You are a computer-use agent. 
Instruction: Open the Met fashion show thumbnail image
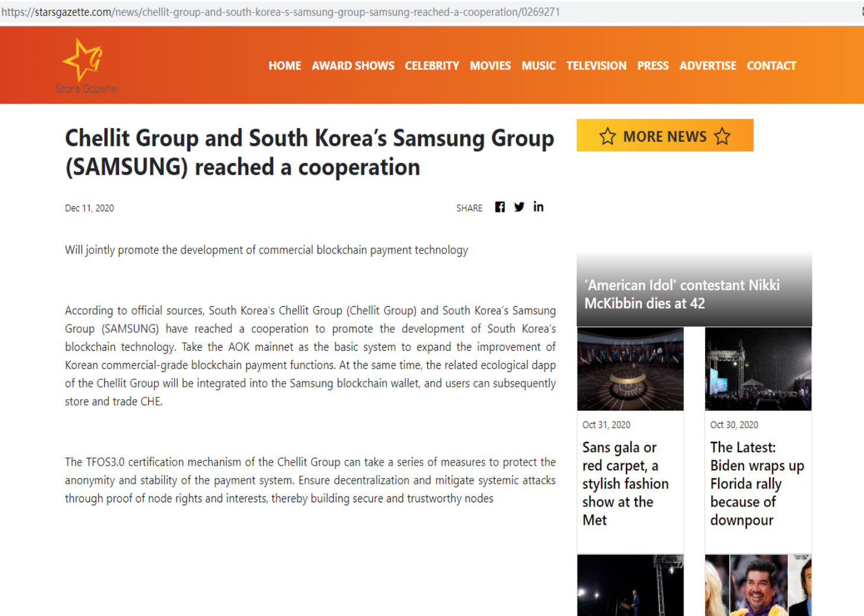click(x=631, y=369)
